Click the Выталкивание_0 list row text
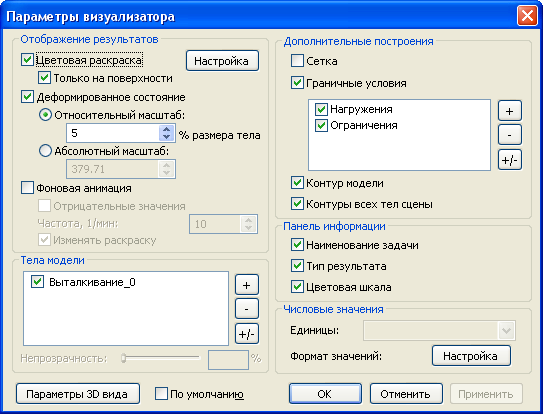Image resolution: width=543 pixels, height=414 pixels. (x=92, y=282)
